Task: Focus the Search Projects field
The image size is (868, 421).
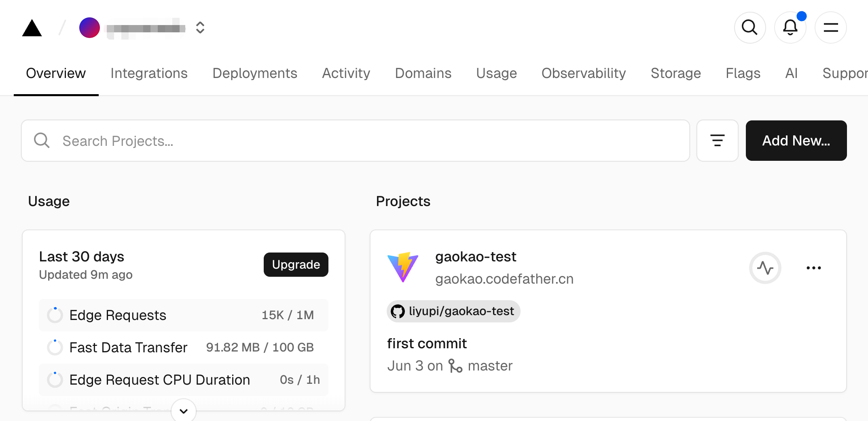Action: (355, 141)
